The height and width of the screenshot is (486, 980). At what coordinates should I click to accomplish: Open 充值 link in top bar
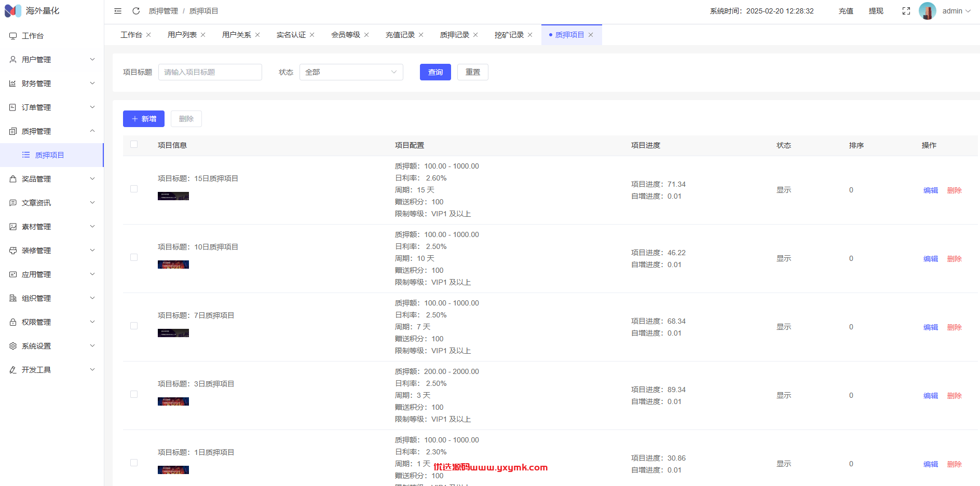tap(846, 11)
